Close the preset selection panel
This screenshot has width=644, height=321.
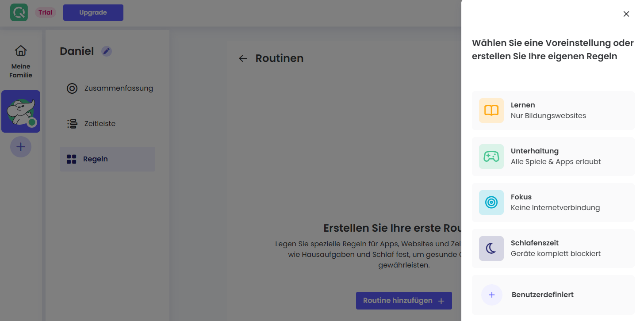tap(626, 14)
